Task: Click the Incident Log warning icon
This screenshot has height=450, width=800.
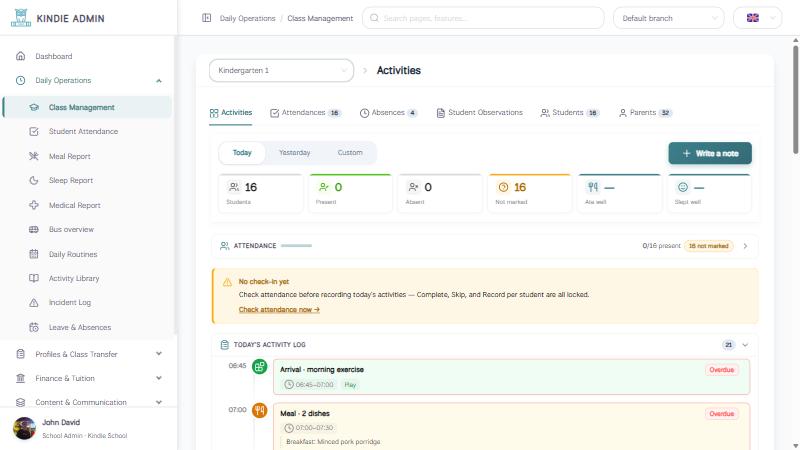Action: click(x=34, y=303)
